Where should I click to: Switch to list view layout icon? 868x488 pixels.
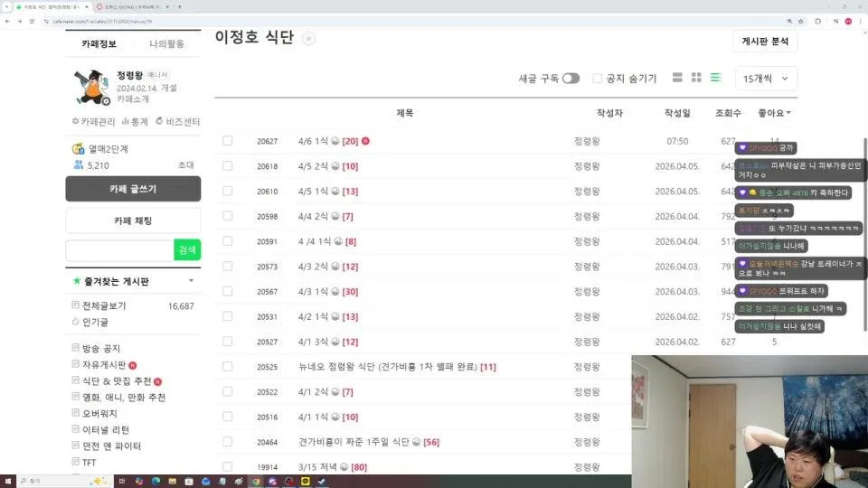tap(716, 78)
